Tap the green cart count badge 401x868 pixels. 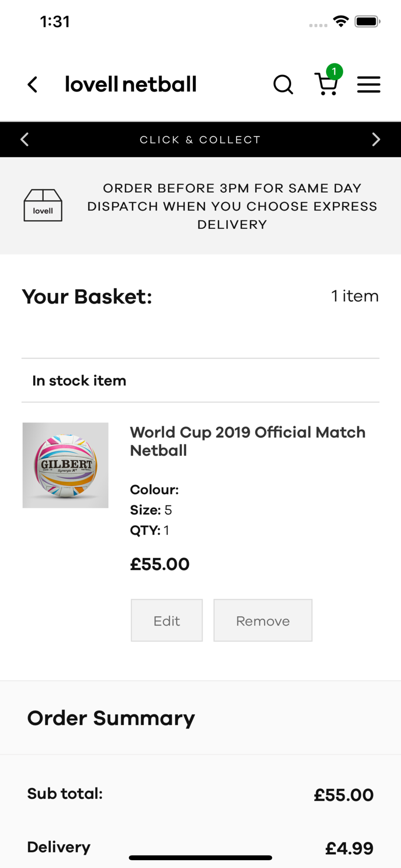334,71
